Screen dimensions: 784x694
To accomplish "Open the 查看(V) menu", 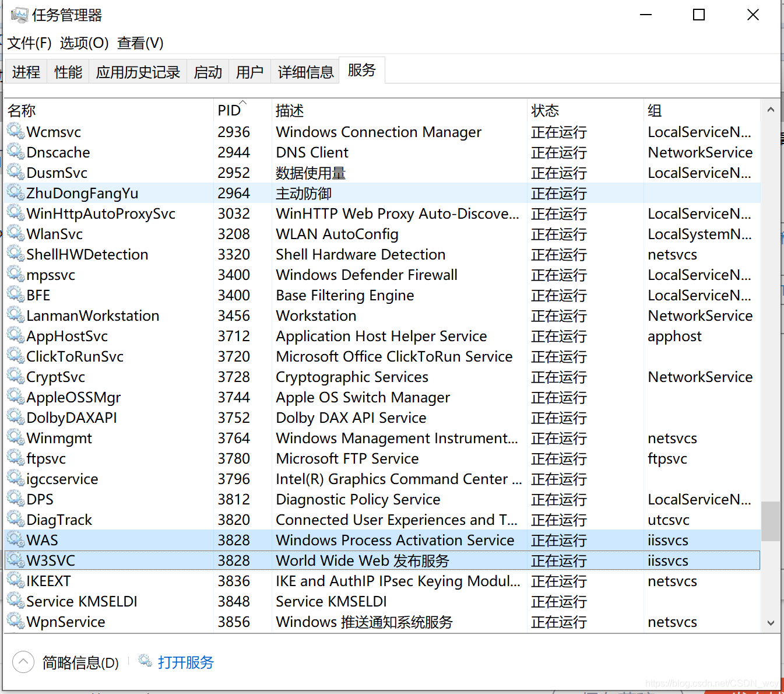I will click(140, 43).
